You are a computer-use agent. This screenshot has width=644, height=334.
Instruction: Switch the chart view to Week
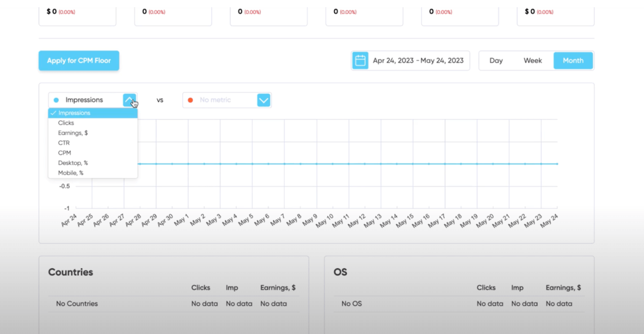click(533, 61)
